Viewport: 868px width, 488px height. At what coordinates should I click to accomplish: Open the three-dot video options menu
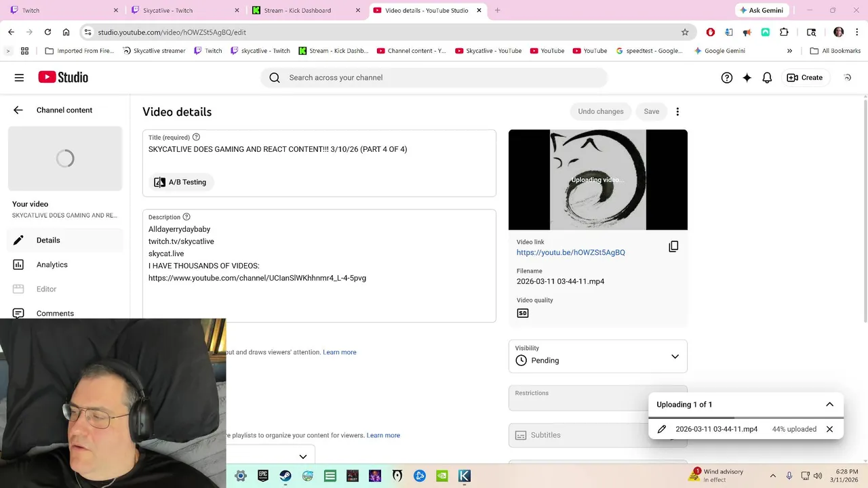coord(677,111)
